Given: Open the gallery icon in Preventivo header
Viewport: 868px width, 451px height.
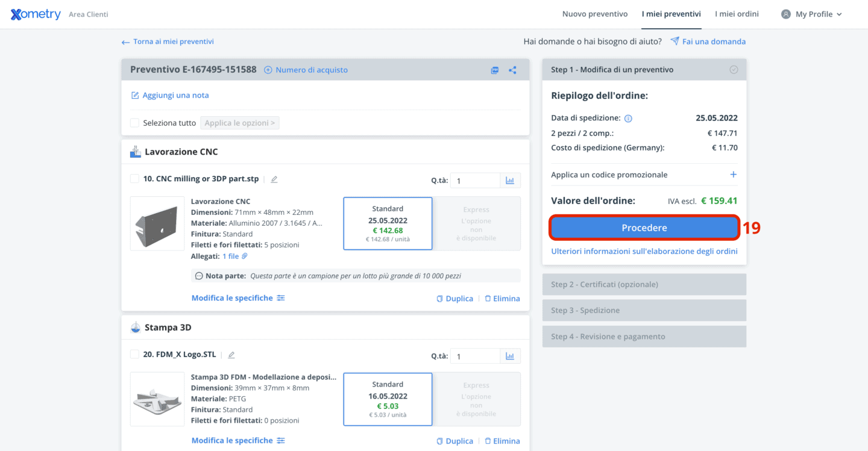Looking at the screenshot, I should [495, 70].
